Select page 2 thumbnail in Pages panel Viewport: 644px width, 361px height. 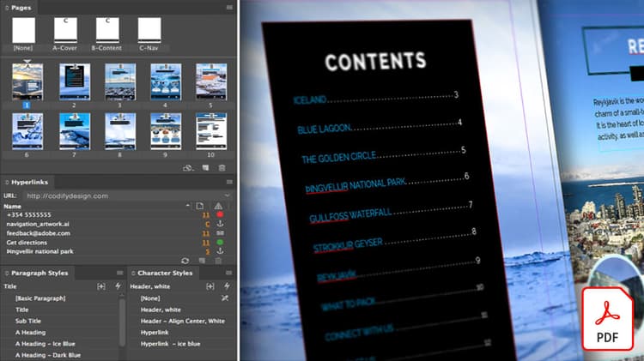(75, 81)
